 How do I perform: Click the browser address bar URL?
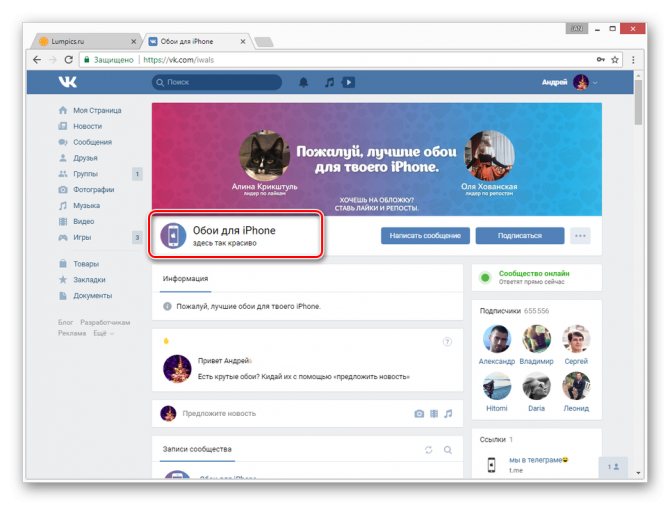179,60
